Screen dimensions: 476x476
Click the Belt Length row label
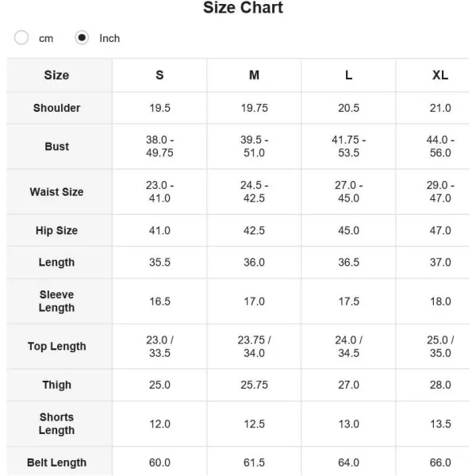pos(57,463)
